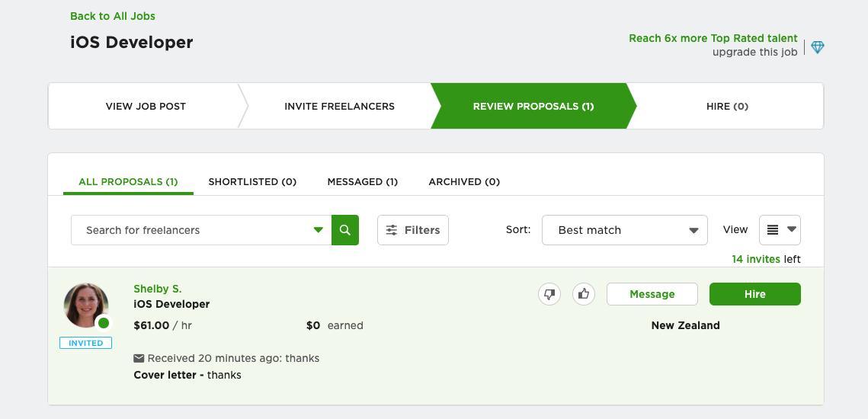The width and height of the screenshot is (868, 419).
Task: Switch to the Shortlisted (0) tab
Action: [252, 181]
